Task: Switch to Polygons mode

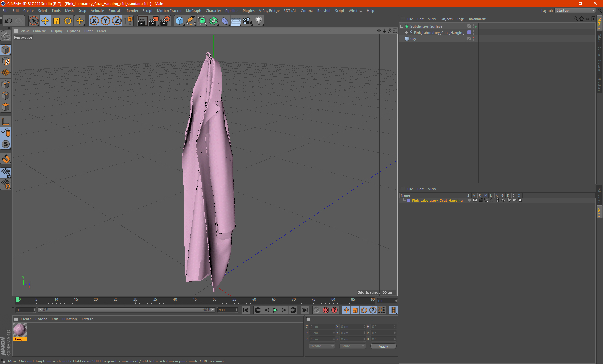Action: pos(6,107)
